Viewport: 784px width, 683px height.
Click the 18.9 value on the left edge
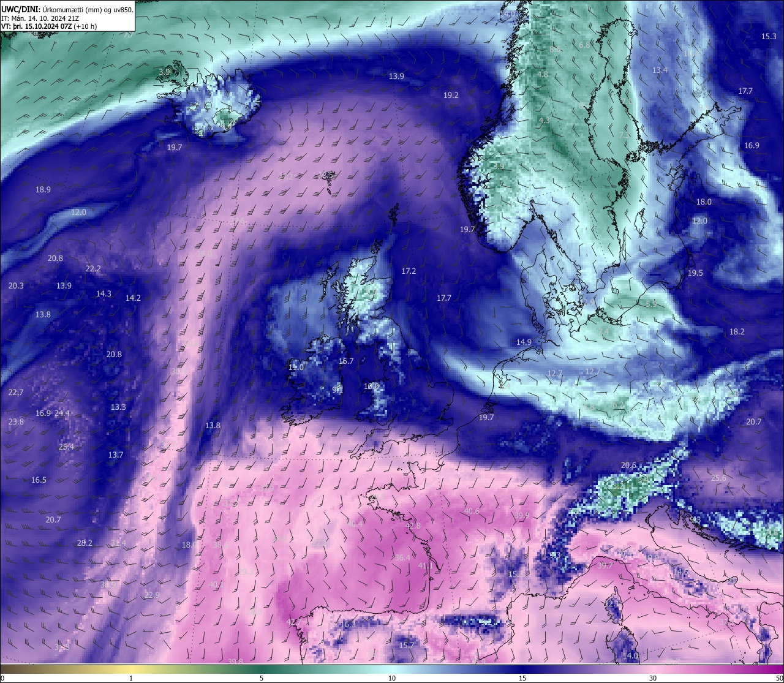coord(43,190)
